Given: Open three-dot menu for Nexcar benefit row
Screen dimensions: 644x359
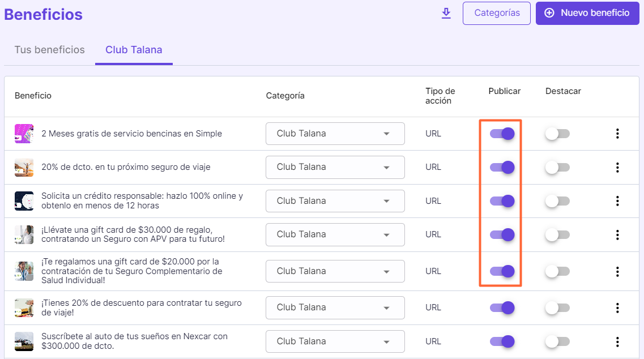Looking at the screenshot, I should (x=617, y=341).
